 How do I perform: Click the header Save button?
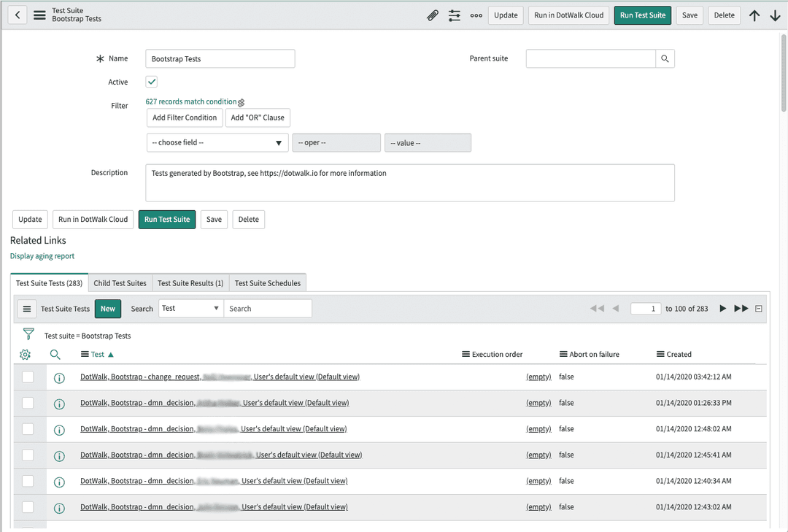tap(689, 15)
